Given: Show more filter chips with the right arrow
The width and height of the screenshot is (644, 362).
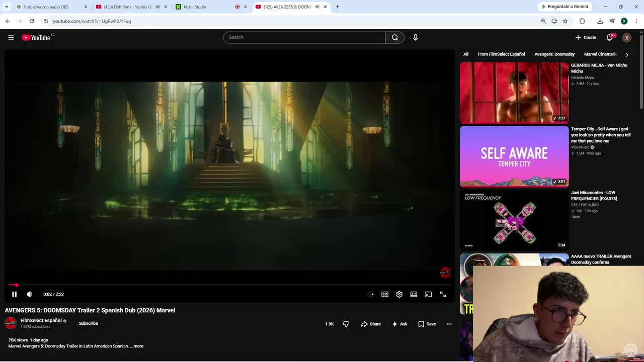Looking at the screenshot, I should [626, 54].
